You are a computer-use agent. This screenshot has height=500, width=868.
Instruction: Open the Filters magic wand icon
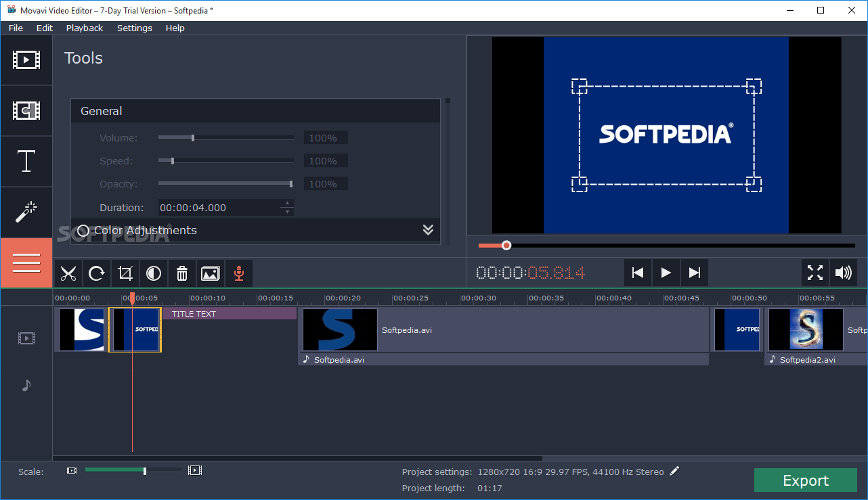click(x=26, y=212)
